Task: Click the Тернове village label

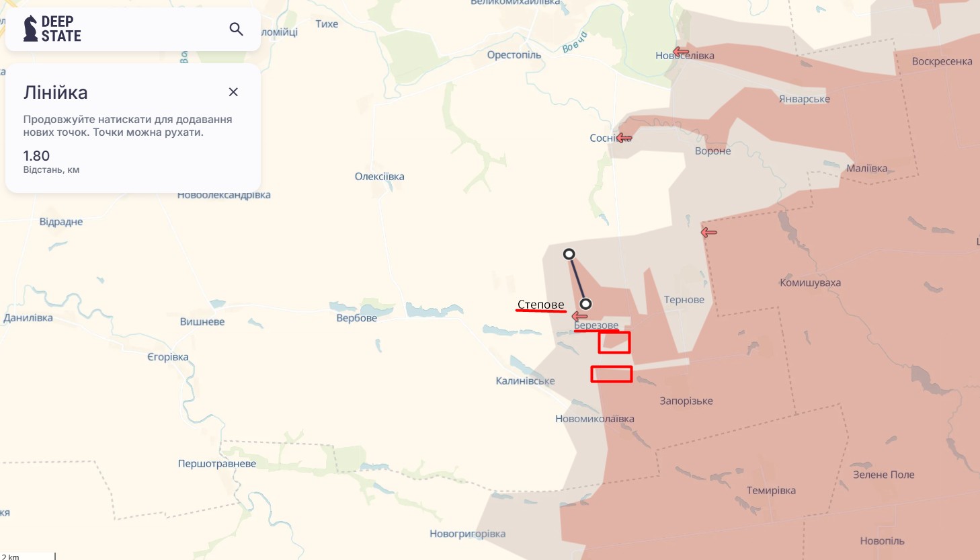Action: [x=684, y=300]
